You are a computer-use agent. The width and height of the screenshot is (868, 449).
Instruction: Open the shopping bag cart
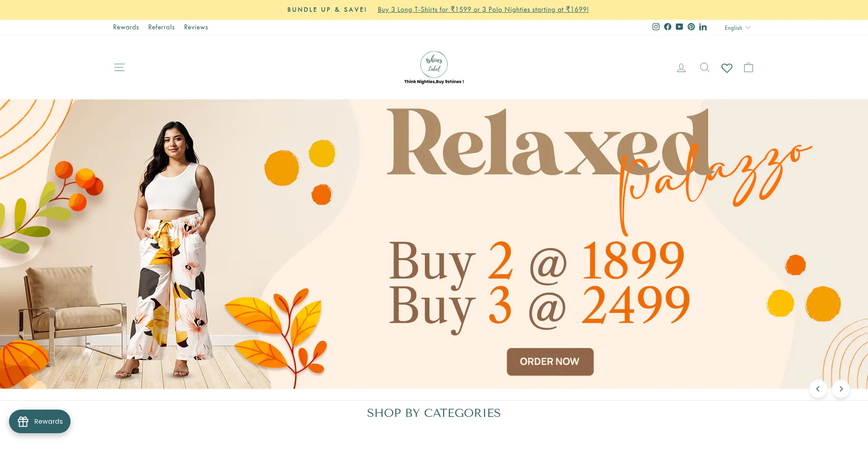coord(748,67)
